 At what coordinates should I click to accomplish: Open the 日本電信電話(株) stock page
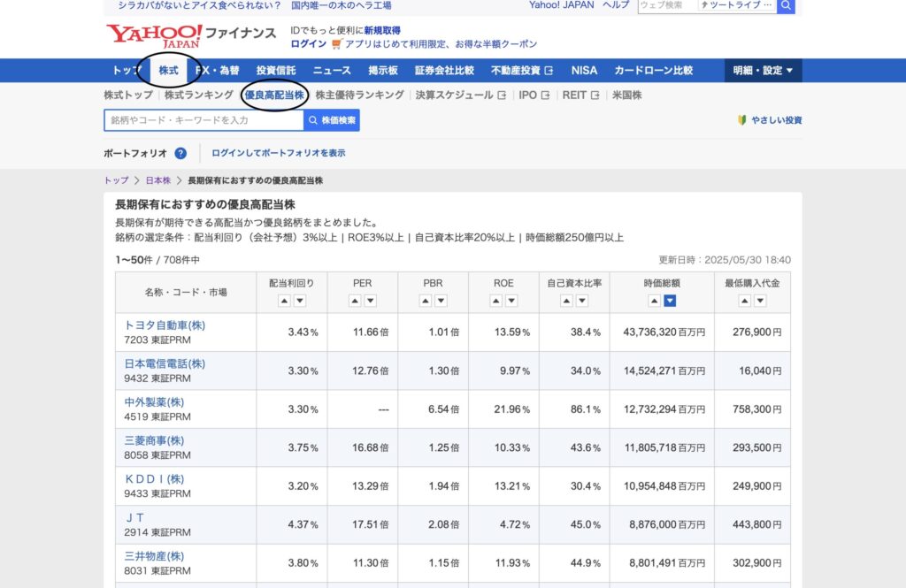point(165,364)
